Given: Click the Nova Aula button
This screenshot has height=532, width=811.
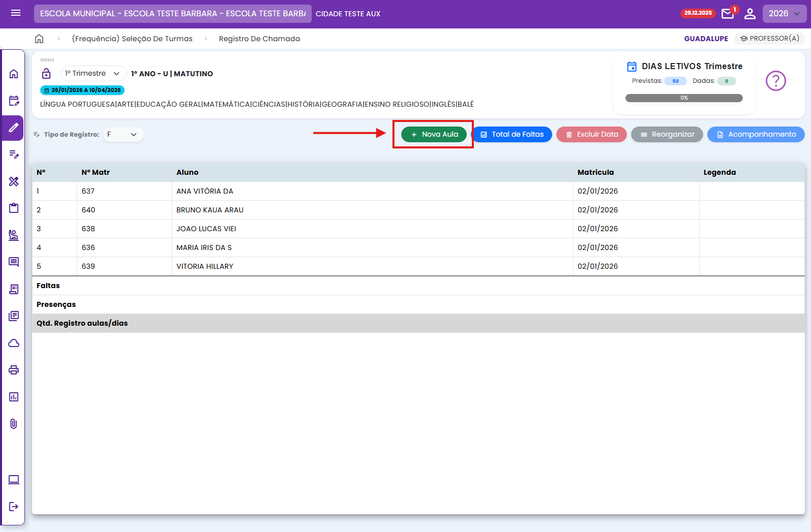Looking at the screenshot, I should coord(434,135).
